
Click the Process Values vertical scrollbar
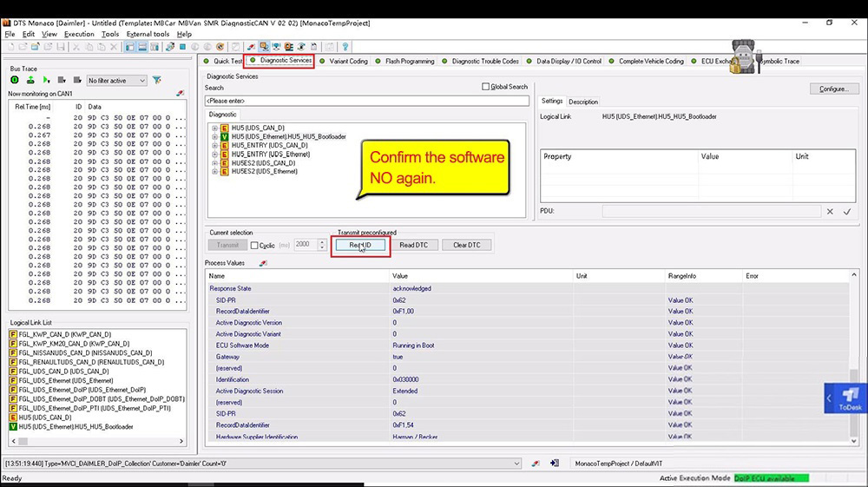(x=853, y=358)
